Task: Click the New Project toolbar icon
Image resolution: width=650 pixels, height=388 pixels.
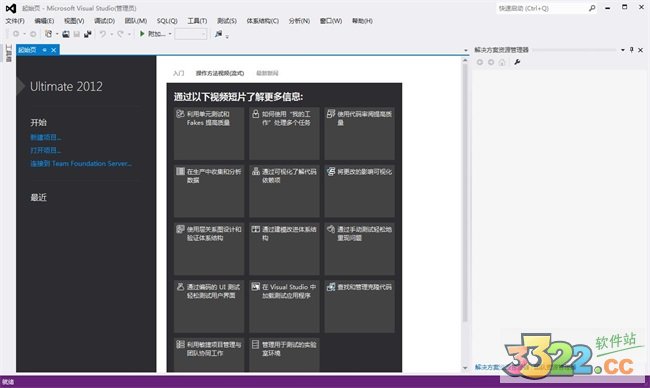Action: tap(49, 34)
